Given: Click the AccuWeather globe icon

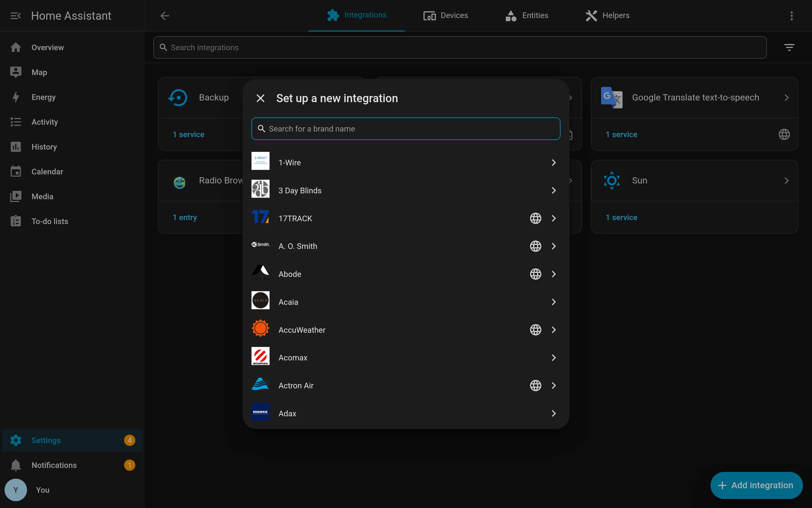Looking at the screenshot, I should (x=536, y=330).
